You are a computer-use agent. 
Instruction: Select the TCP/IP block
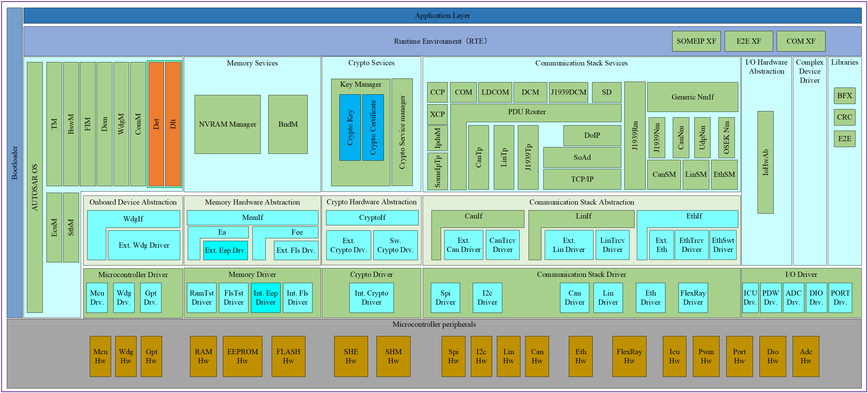(x=582, y=179)
